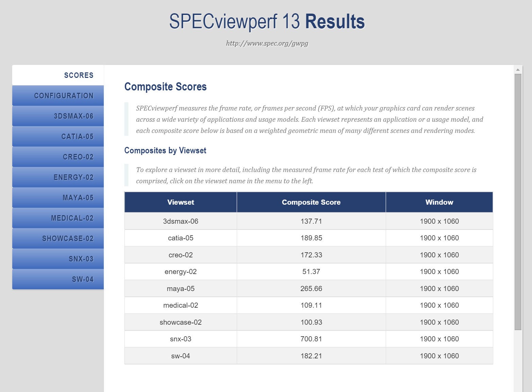Show the MAYA-05 viewset details
The height and width of the screenshot is (392, 532).
[x=58, y=198]
